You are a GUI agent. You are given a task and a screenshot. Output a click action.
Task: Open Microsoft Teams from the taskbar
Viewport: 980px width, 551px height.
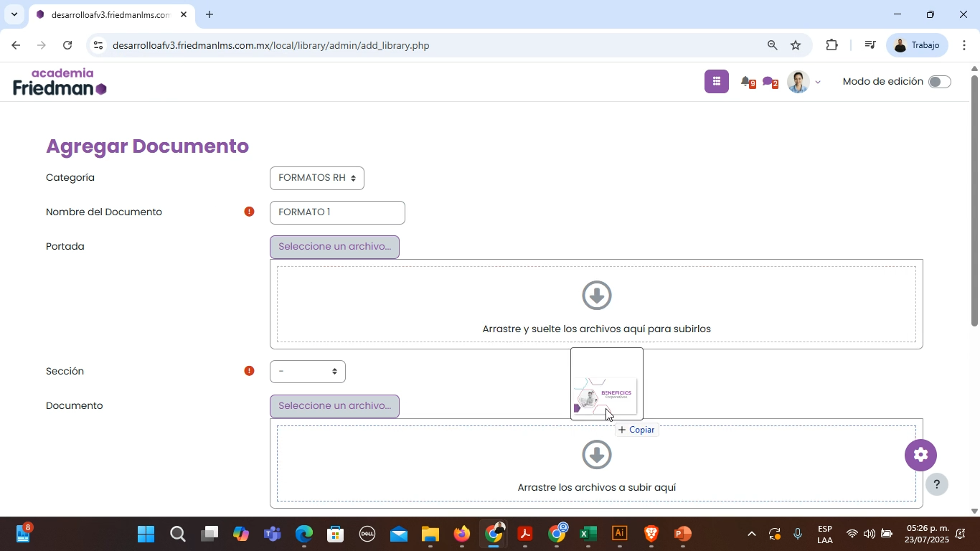tap(272, 534)
